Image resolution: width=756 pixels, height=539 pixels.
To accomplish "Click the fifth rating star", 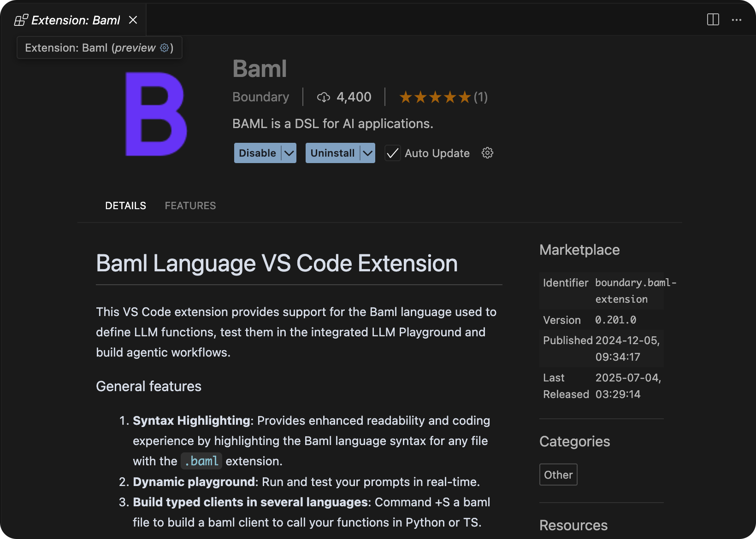I will point(464,97).
